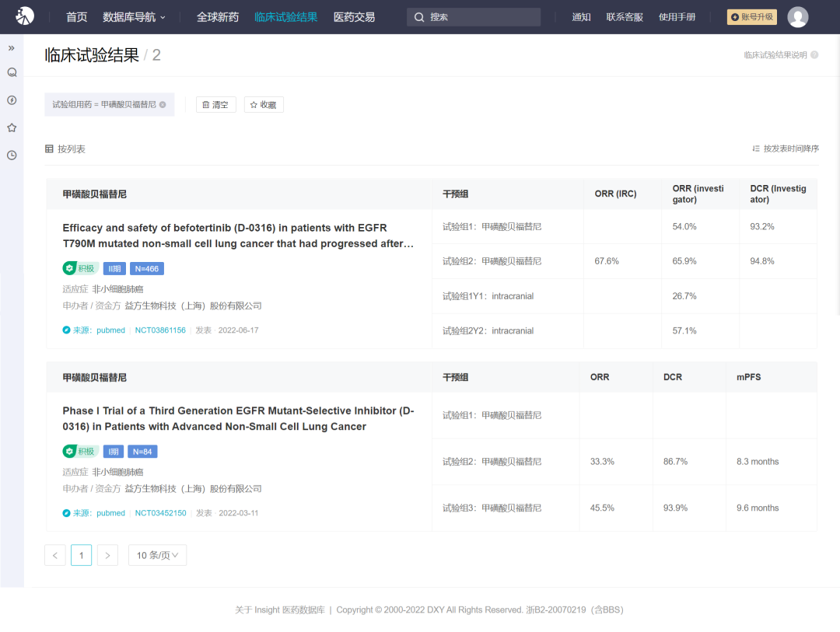Click the 清空 button

click(x=215, y=105)
